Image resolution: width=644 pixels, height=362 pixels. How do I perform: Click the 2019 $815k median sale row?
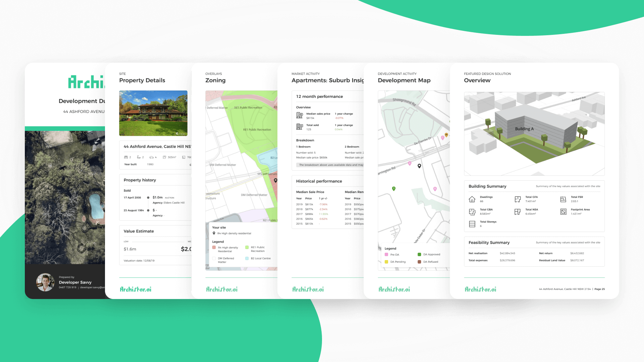[312, 204]
